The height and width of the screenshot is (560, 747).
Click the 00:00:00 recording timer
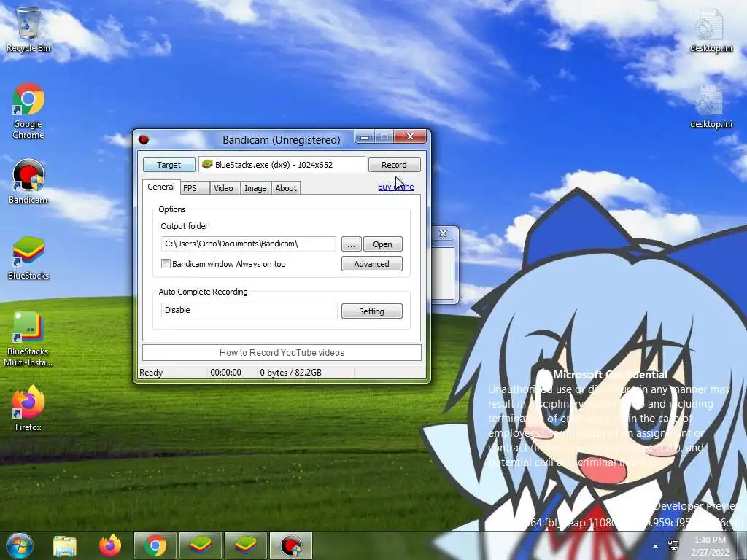226,373
